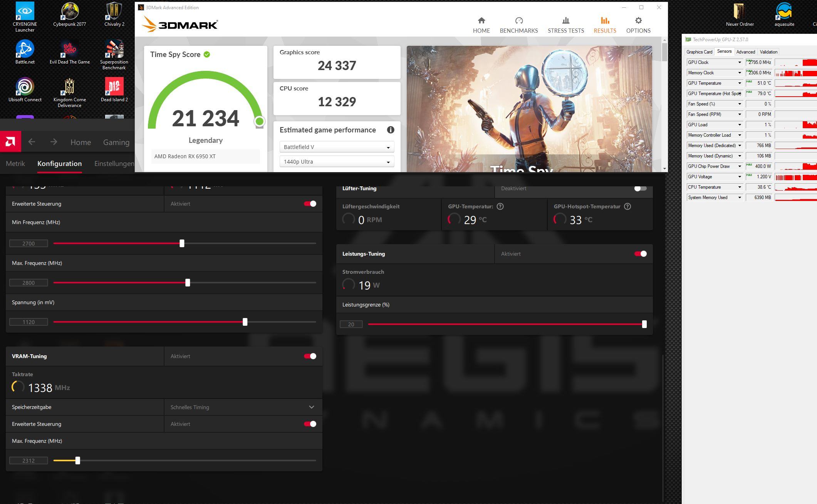
Task: Click the VRAM 2312 frequency field
Action: pyautogui.click(x=29, y=460)
